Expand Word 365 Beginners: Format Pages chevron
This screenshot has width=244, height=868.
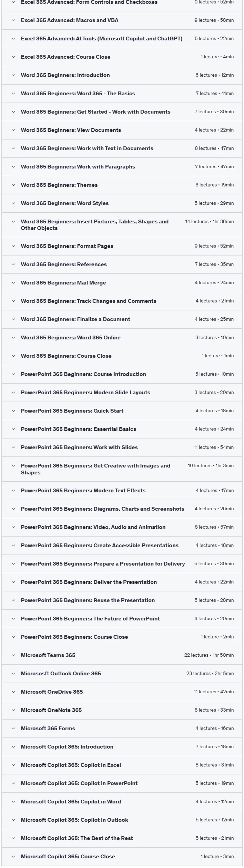click(x=13, y=246)
